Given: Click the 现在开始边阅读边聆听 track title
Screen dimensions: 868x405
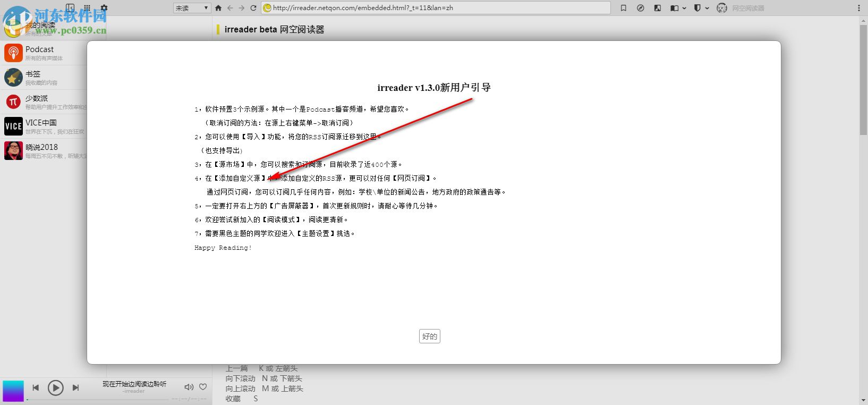Looking at the screenshot, I should (134, 384).
